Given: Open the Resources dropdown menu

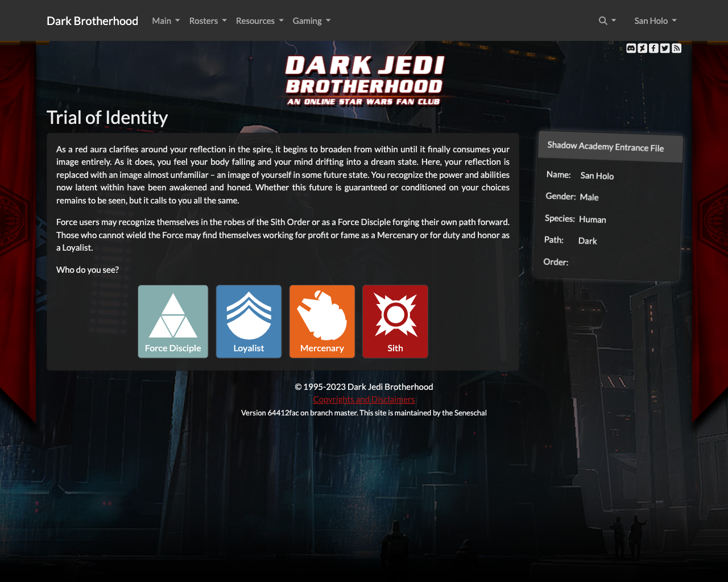Looking at the screenshot, I should pyautogui.click(x=259, y=21).
